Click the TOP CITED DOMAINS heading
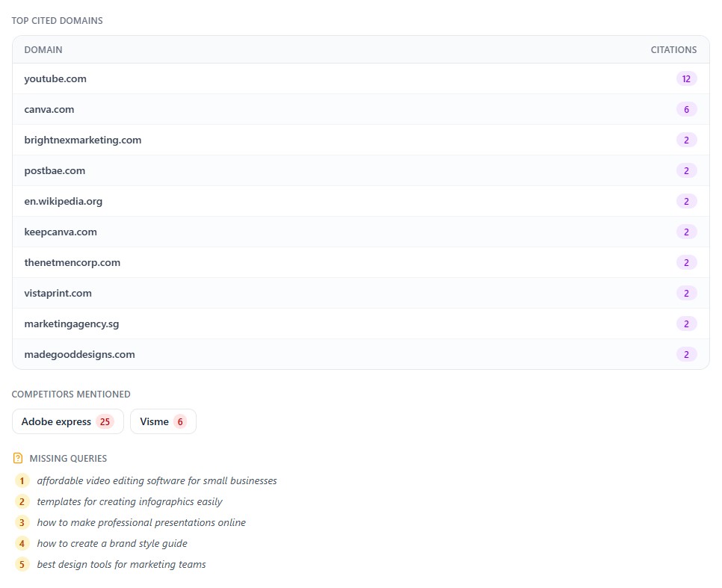This screenshot has height=588, width=722. point(57,21)
